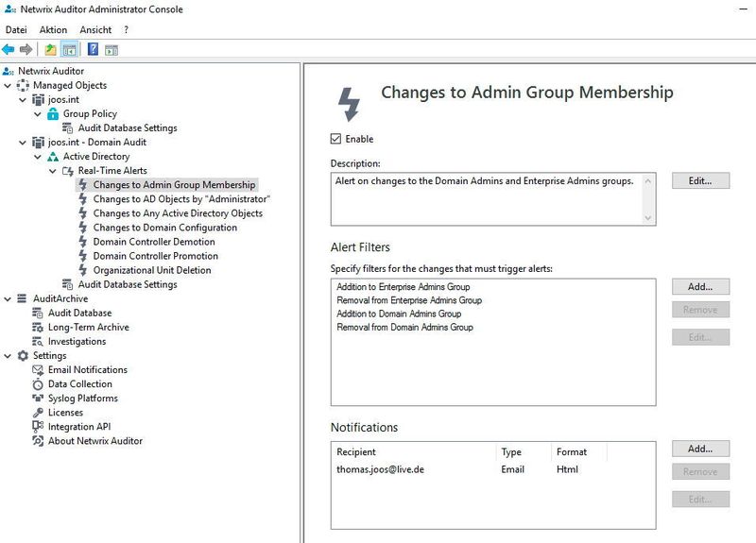Click the Settings gear icon

point(23,356)
